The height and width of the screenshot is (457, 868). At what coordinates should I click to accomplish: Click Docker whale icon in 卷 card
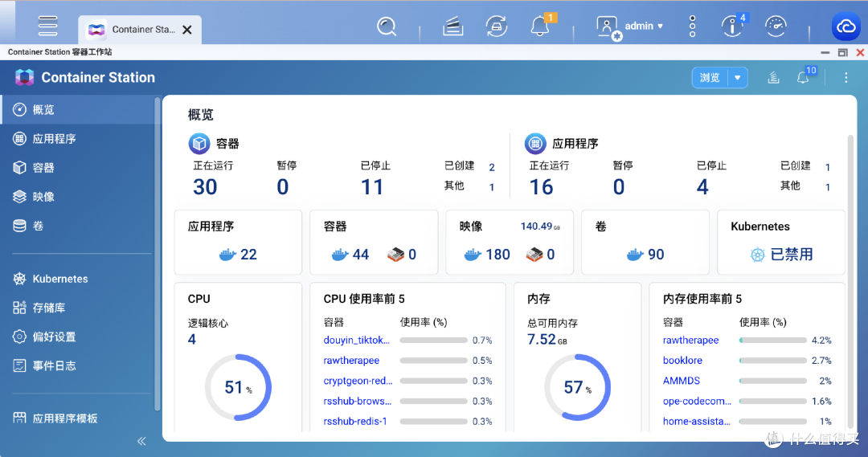click(635, 255)
